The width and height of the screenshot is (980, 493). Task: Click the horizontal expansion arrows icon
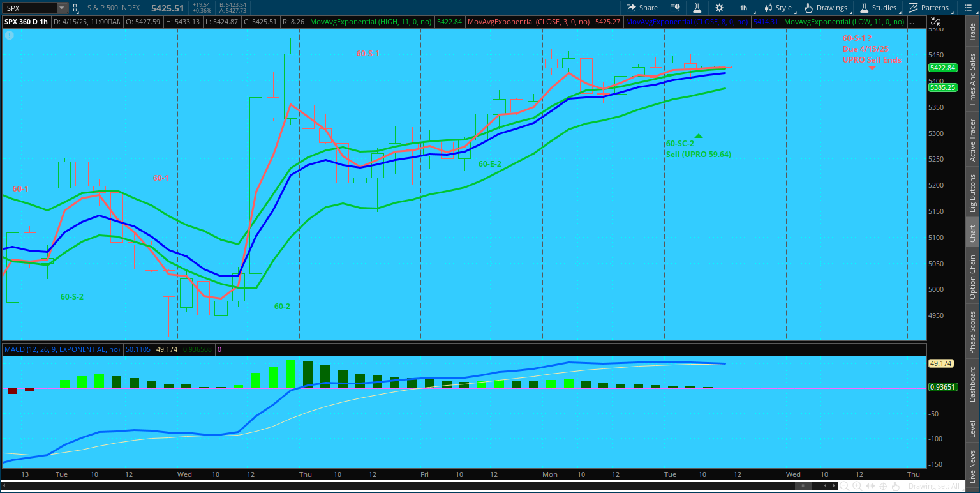[x=871, y=486]
